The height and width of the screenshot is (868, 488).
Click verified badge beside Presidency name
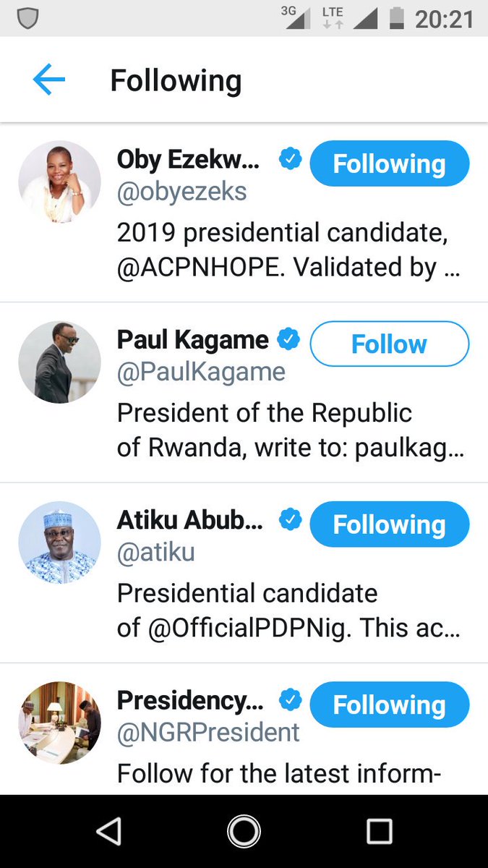pyautogui.click(x=289, y=700)
